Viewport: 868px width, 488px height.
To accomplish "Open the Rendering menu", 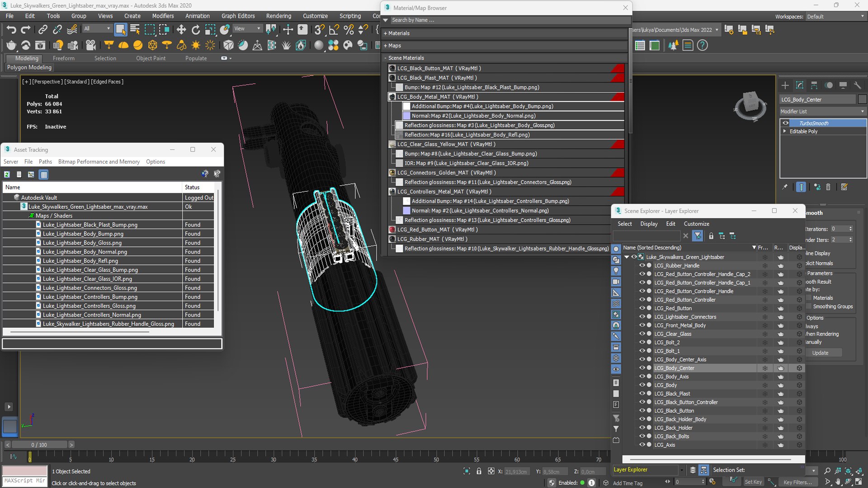I will point(278,16).
